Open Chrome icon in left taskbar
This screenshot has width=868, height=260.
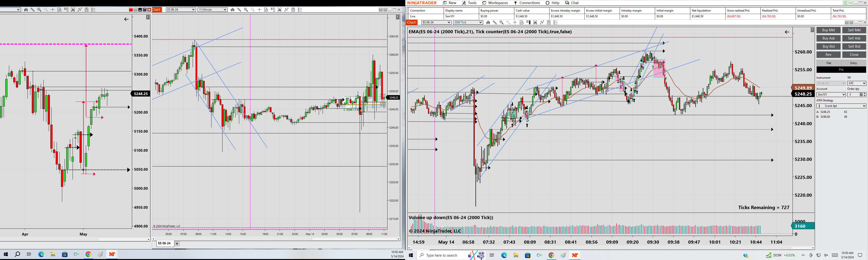click(88, 254)
